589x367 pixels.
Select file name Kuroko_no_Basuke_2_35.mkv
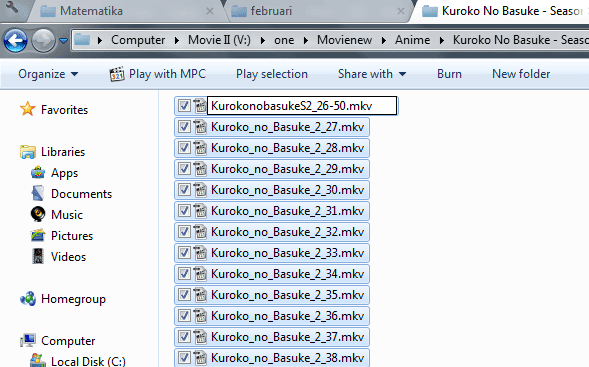tap(287, 295)
